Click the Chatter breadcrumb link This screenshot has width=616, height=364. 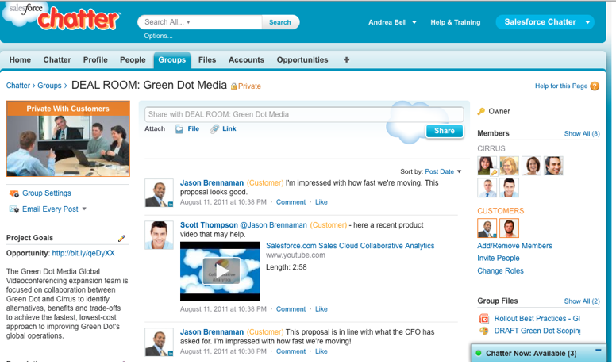coord(18,86)
